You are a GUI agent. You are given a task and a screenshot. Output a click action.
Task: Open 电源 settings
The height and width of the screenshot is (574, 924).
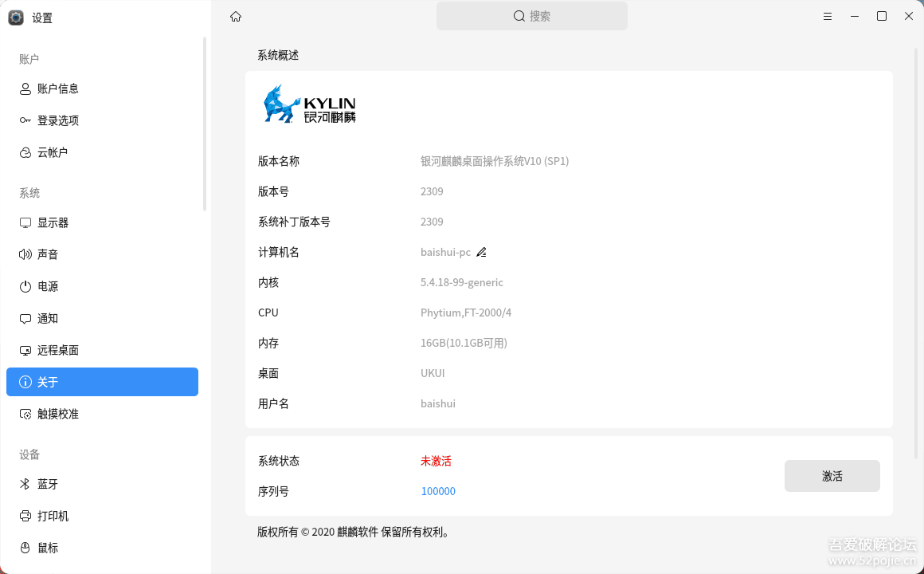[x=103, y=287]
